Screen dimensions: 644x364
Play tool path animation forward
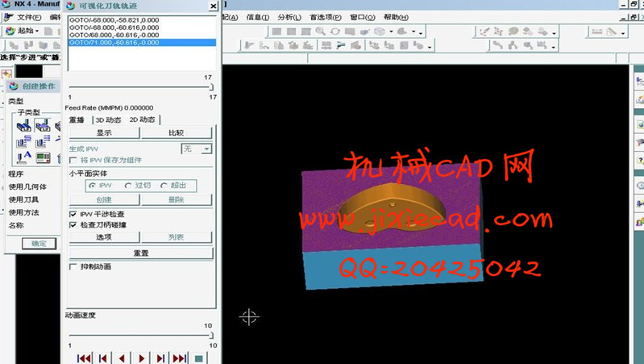coord(141,358)
